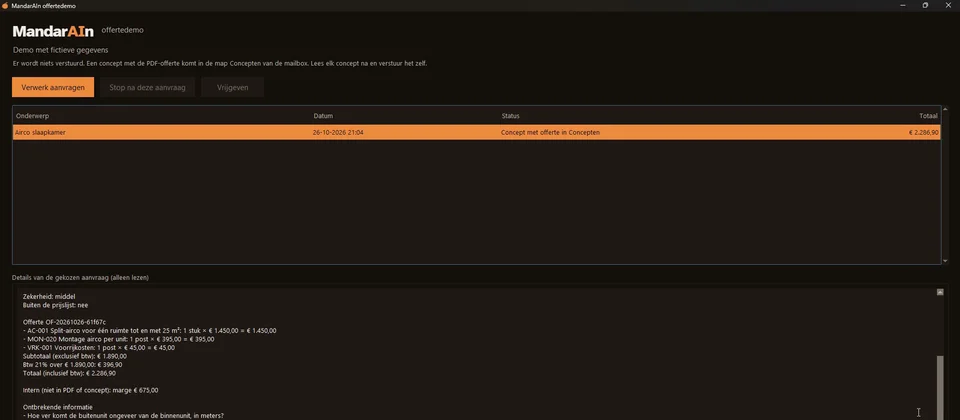Viewport: 960px width, 420px height.
Task: Sort by the Totaal column header
Action: [928, 116]
